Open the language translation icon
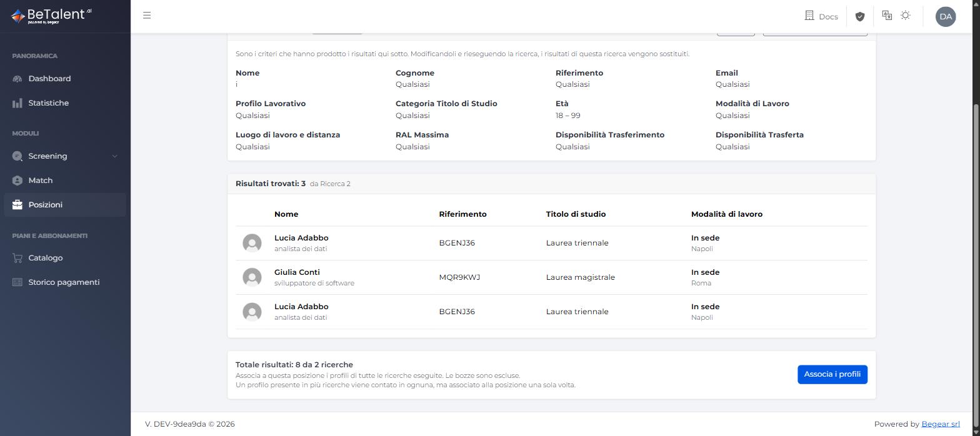 coord(887,15)
